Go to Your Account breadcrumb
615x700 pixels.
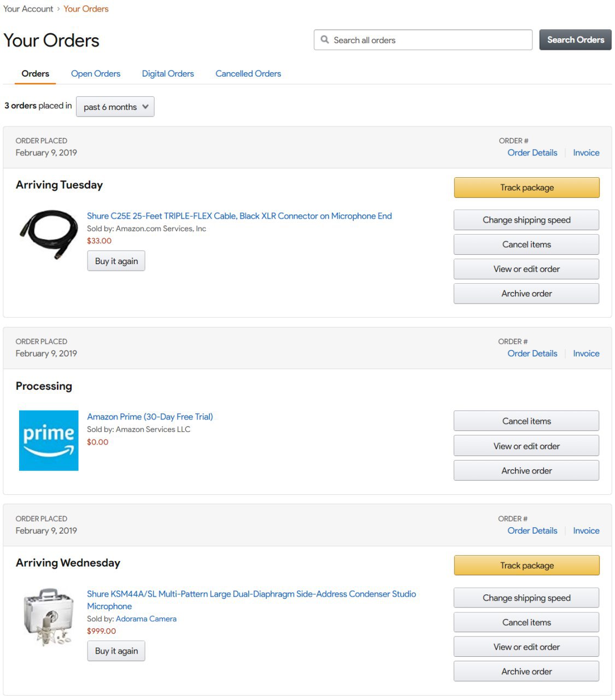click(28, 9)
